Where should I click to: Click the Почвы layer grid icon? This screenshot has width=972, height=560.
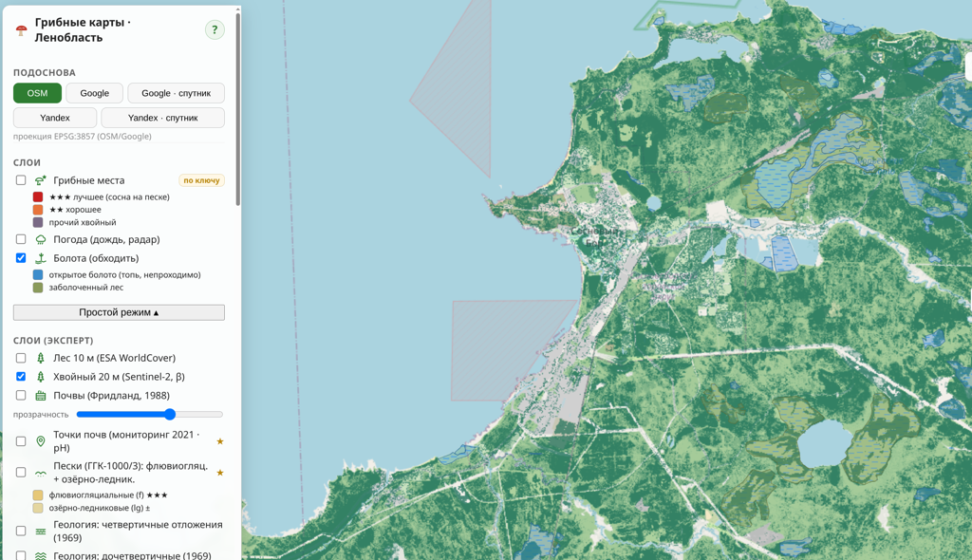click(40, 396)
